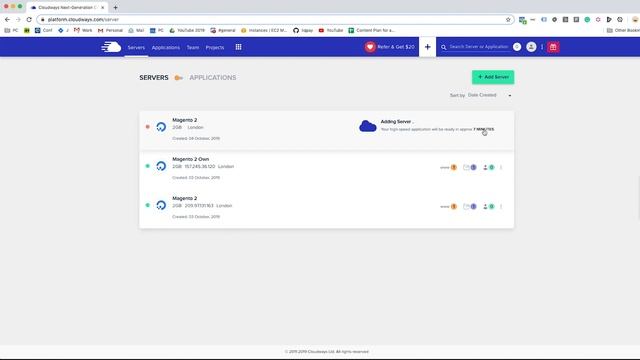Click the Magento 2 server created 24 October
The height and width of the screenshot is (360, 640).
click(x=184, y=120)
